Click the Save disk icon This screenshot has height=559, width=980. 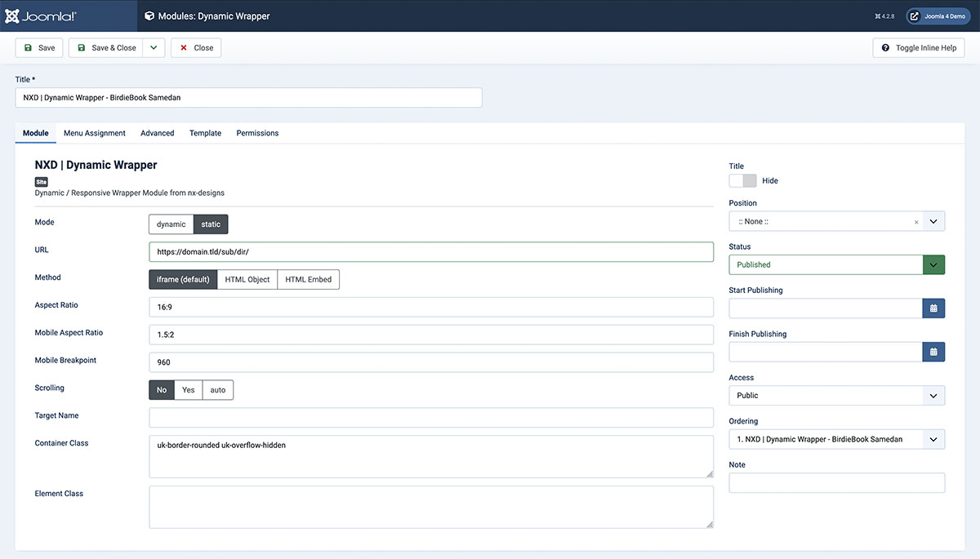pyautogui.click(x=27, y=47)
